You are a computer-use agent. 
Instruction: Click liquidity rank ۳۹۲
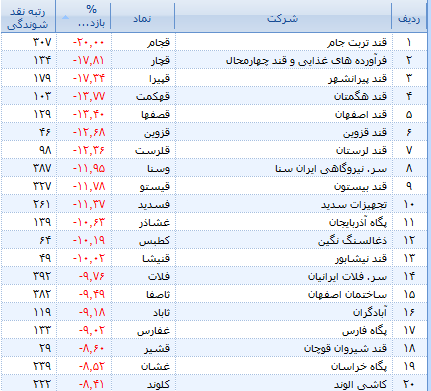coord(42,276)
